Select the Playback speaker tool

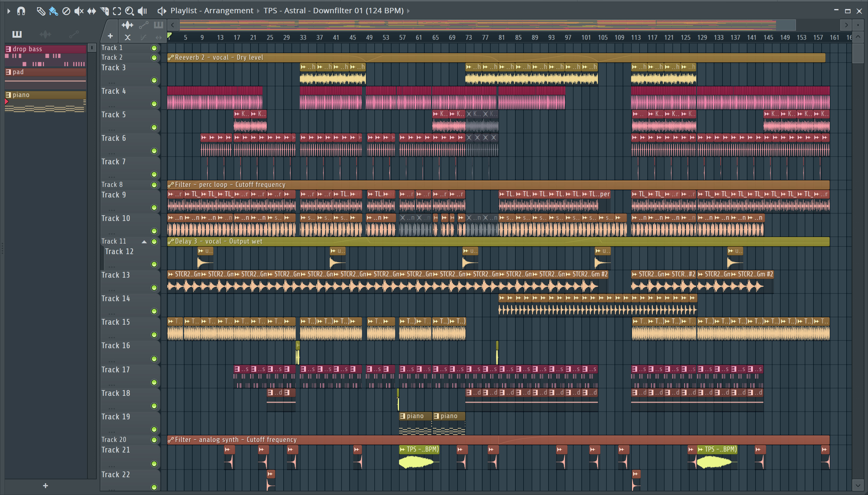(x=142, y=11)
